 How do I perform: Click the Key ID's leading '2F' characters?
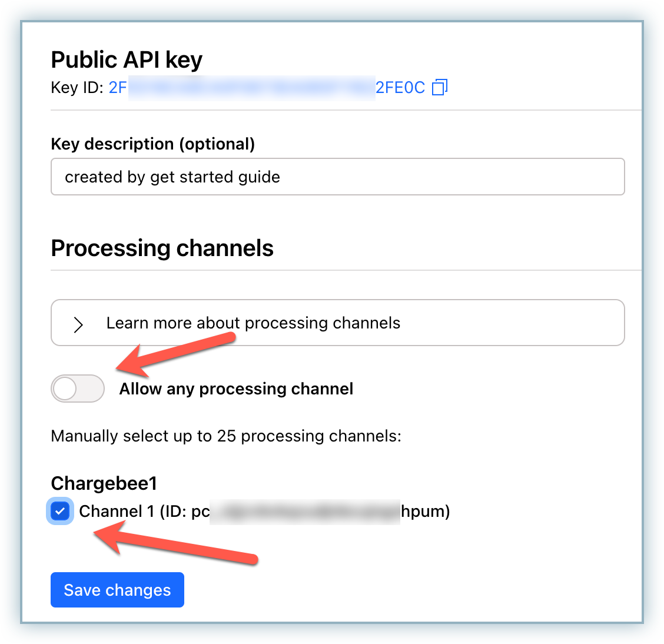pos(118,88)
